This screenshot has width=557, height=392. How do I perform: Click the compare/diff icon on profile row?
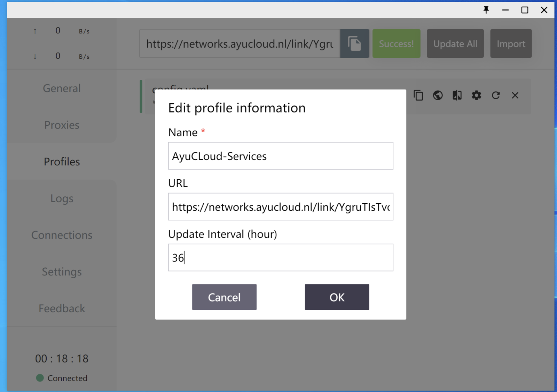[457, 95]
